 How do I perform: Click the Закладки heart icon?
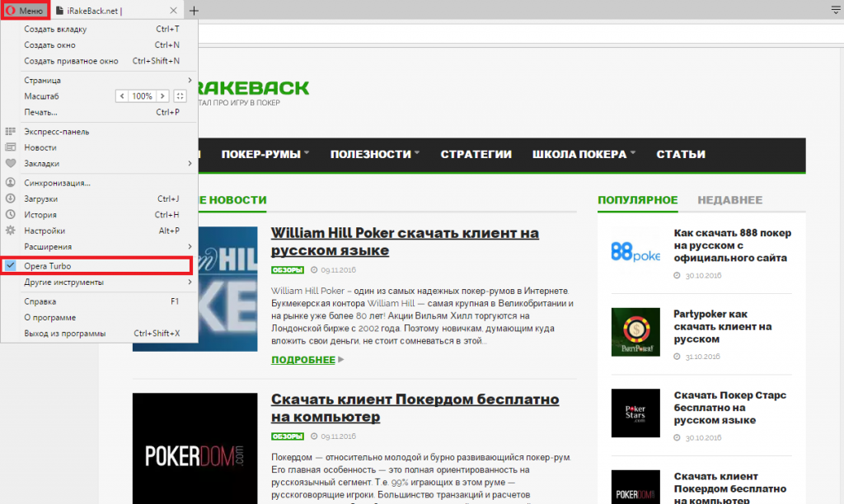point(10,164)
